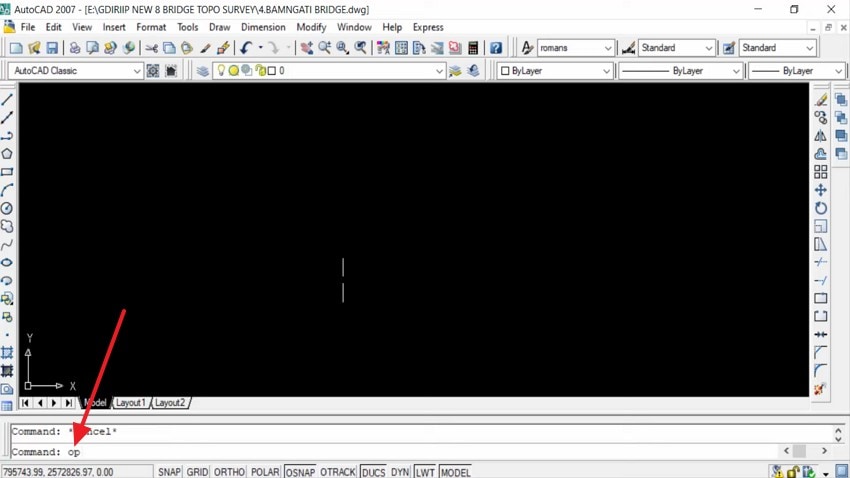Select the Arc draw tool

(x=7, y=190)
